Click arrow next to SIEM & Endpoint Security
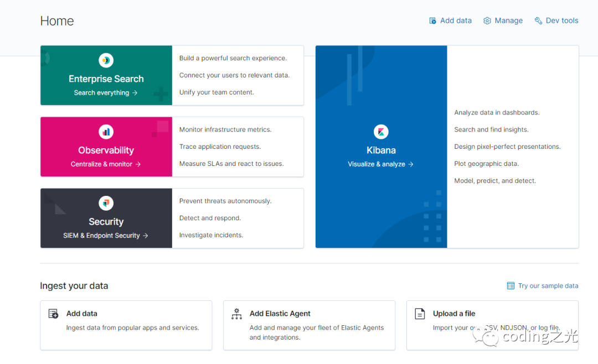 click(x=145, y=236)
